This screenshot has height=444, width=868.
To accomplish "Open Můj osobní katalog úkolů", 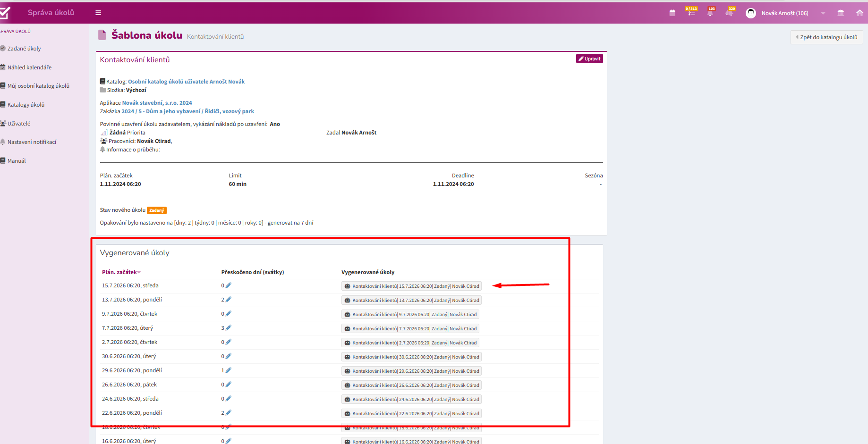I will 38,86.
